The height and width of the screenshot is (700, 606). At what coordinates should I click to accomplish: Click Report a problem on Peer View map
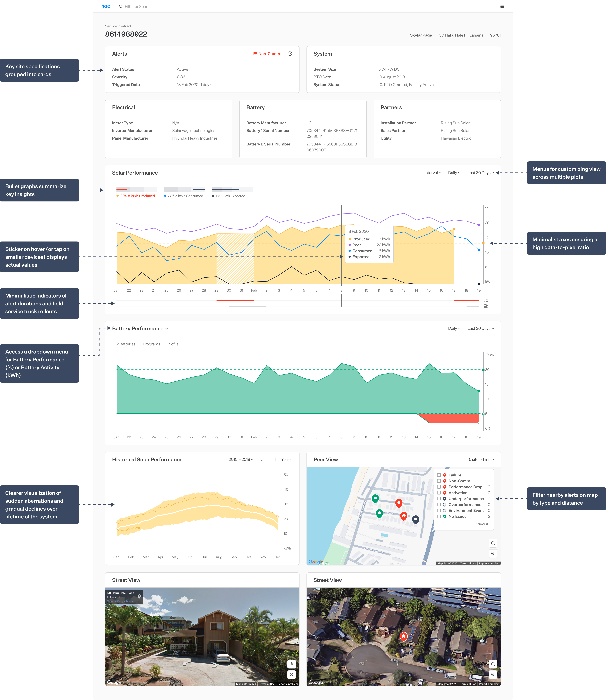489,563
